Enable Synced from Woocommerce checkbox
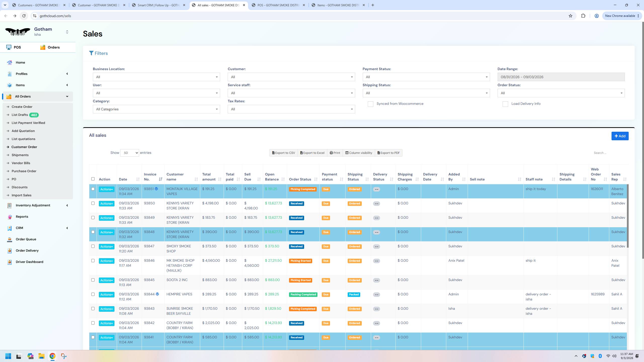Viewport: 644px width, 362px height. point(370,104)
